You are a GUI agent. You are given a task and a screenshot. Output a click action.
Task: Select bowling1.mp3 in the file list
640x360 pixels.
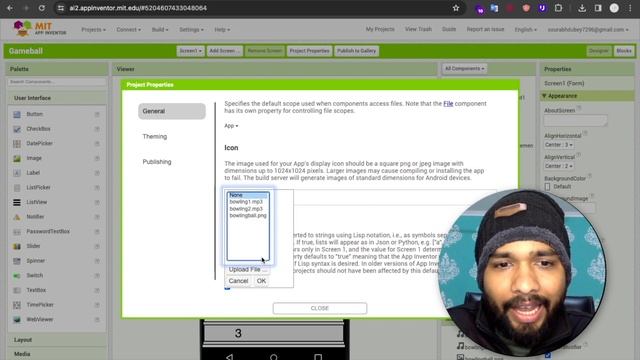click(248, 202)
